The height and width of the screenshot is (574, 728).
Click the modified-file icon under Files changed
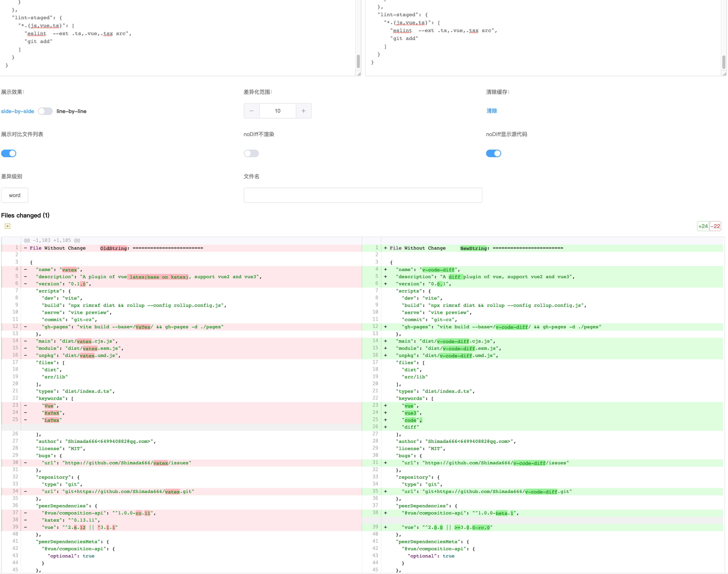(7, 226)
